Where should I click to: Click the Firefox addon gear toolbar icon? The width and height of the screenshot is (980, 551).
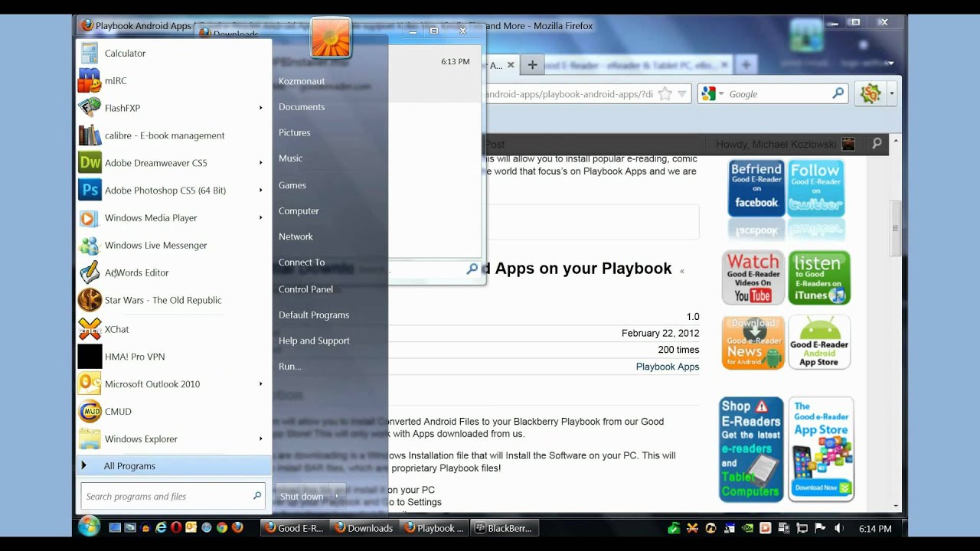(871, 93)
